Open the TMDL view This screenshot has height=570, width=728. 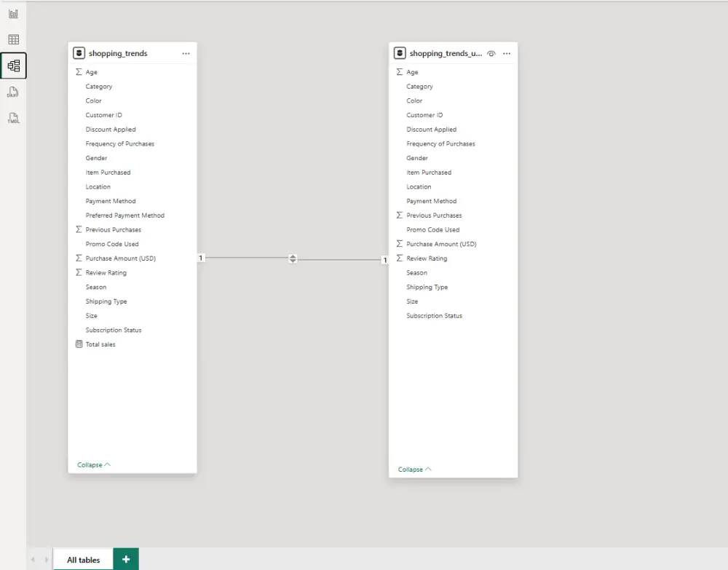(12, 118)
